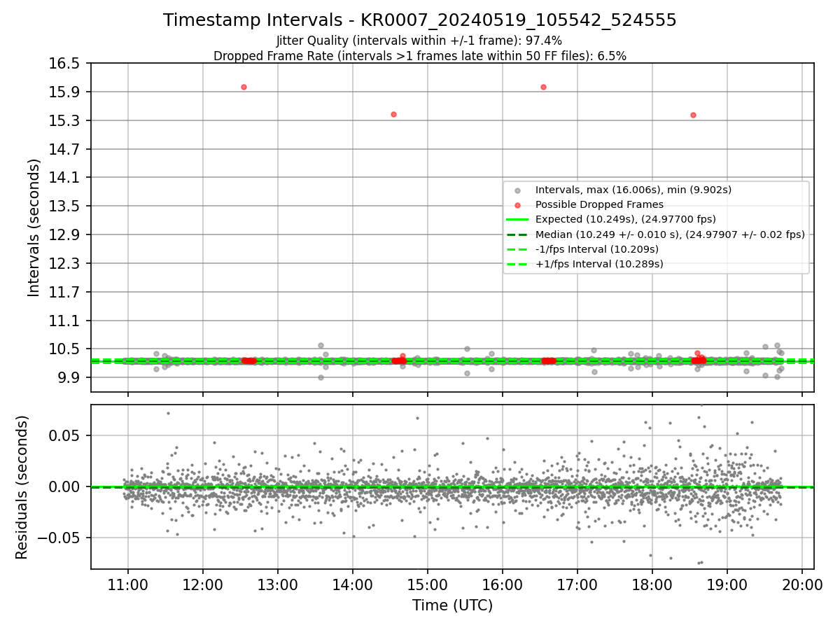The image size is (840, 630).
Task: Select legend entry 'Possible Dropped Frames'
Action: point(599,204)
